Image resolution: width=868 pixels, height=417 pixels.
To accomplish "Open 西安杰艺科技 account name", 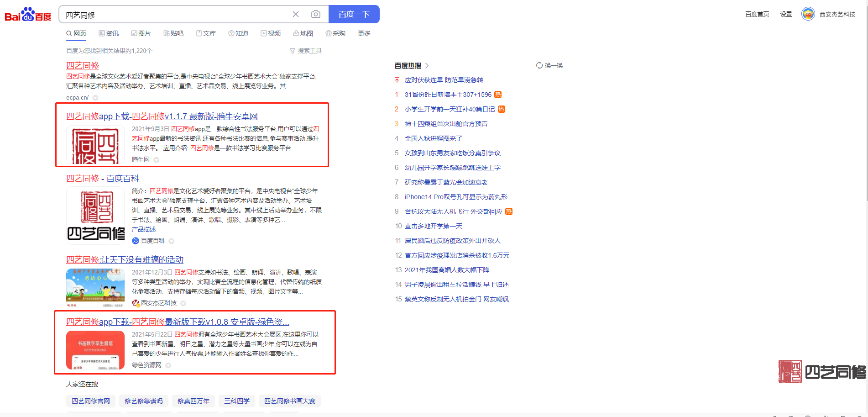I will click(837, 14).
